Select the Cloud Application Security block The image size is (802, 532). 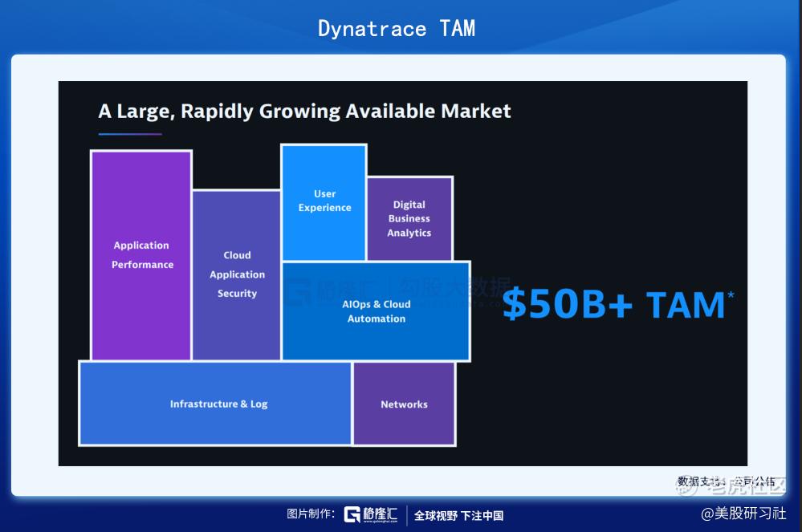[236, 275]
